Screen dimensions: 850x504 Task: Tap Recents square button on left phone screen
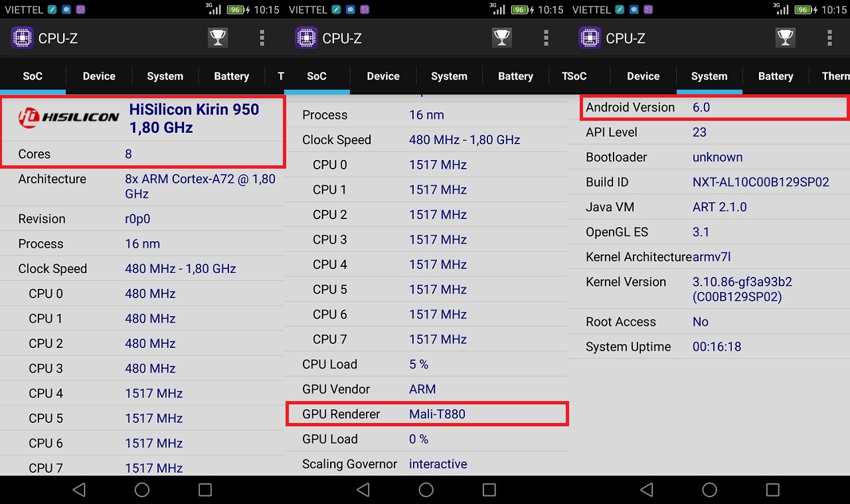(x=205, y=490)
